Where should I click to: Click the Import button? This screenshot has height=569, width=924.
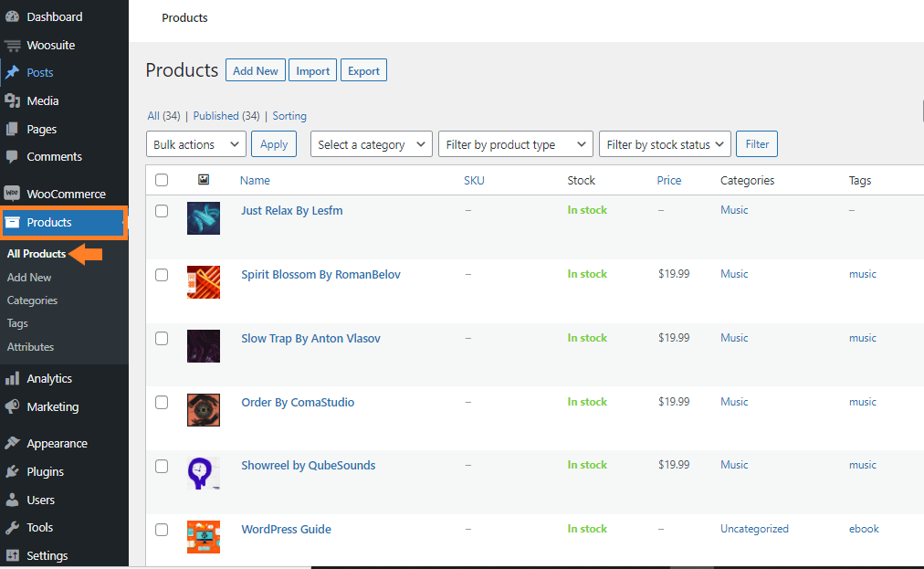pos(312,70)
